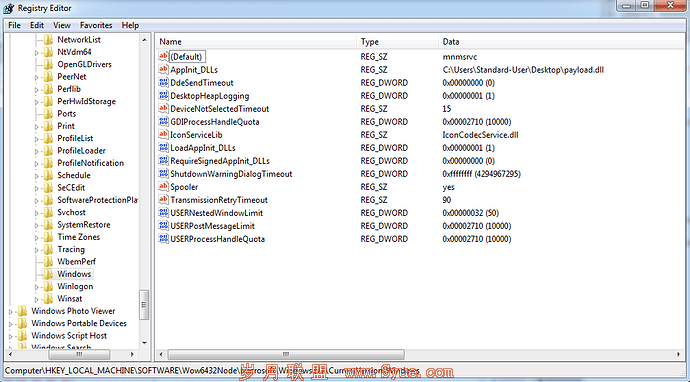Click the string icon beside Spooler
Viewport: 690px width, 382px height.
point(163,187)
